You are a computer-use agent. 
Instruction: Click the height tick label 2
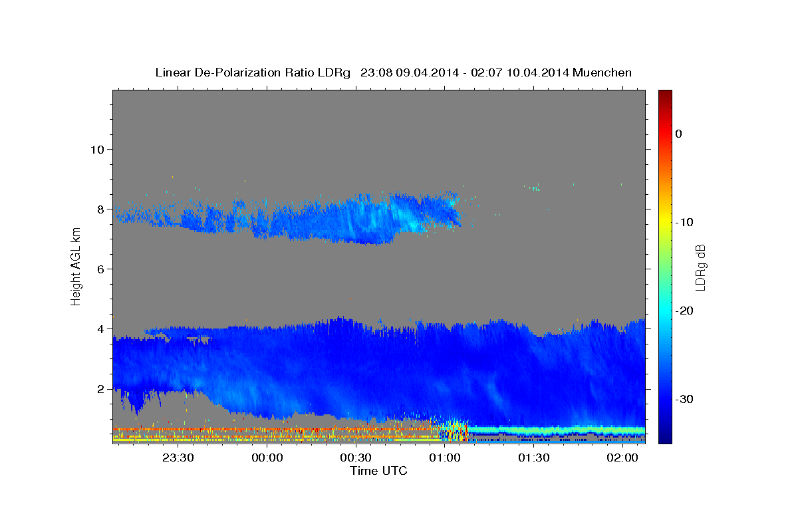pyautogui.click(x=101, y=388)
